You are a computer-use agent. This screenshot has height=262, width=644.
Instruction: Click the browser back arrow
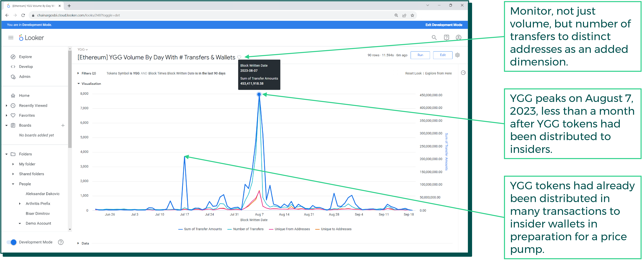7,15
